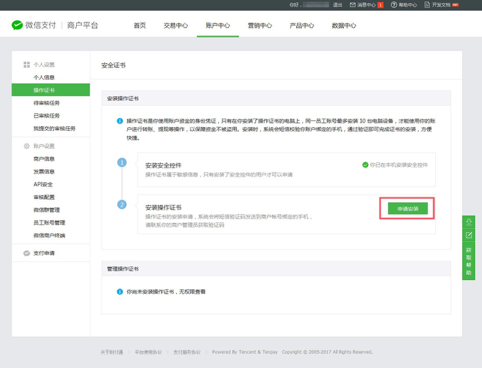Open API安全 sidebar item
This screenshot has height=368, width=482.
[43, 184]
